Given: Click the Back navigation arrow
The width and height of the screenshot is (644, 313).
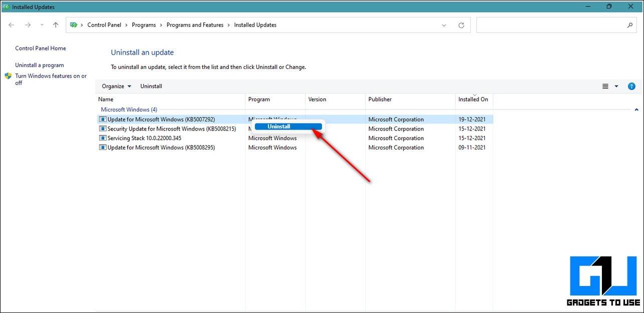Looking at the screenshot, I should 12,25.
